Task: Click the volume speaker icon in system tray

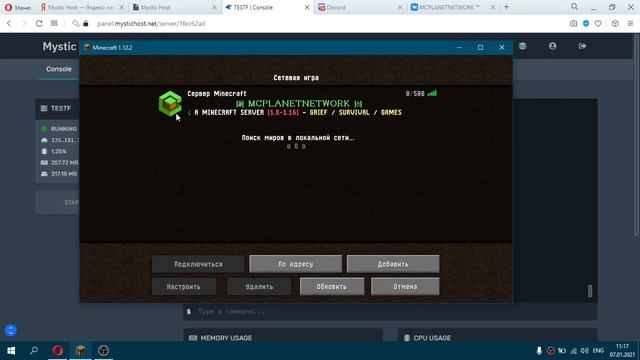Action: click(x=584, y=351)
